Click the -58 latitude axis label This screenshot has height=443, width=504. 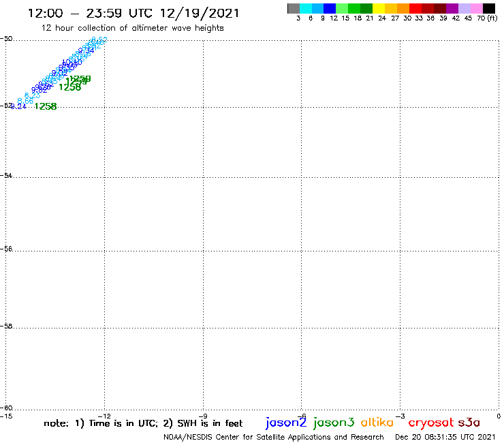coord(6,326)
